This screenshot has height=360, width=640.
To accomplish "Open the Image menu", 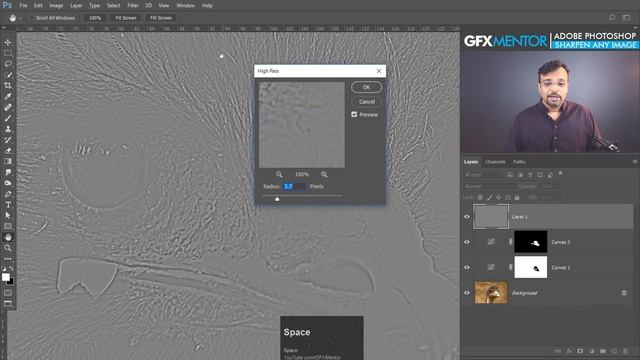I will click(56, 6).
